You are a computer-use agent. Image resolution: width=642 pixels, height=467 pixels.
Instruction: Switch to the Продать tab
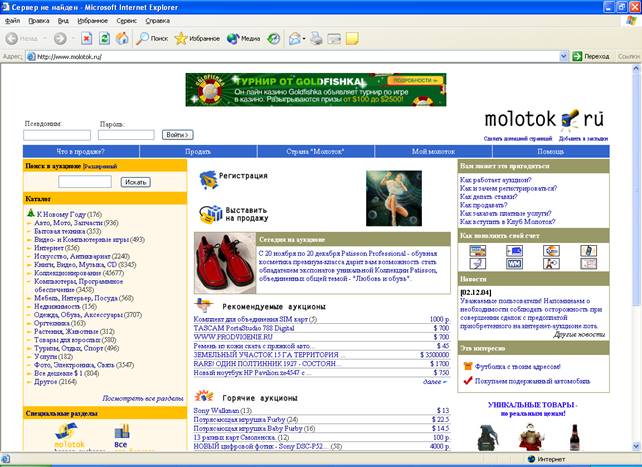pyautogui.click(x=198, y=151)
